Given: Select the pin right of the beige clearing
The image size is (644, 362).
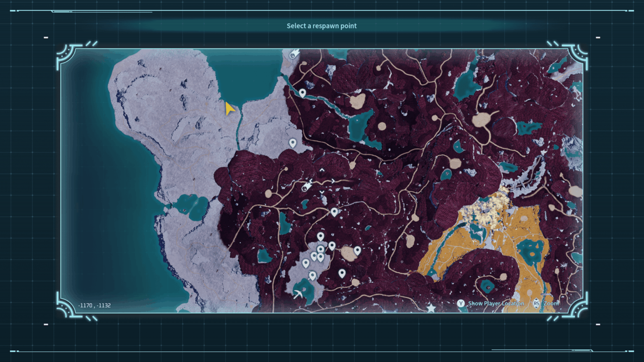Looking at the screenshot, I should tap(357, 251).
